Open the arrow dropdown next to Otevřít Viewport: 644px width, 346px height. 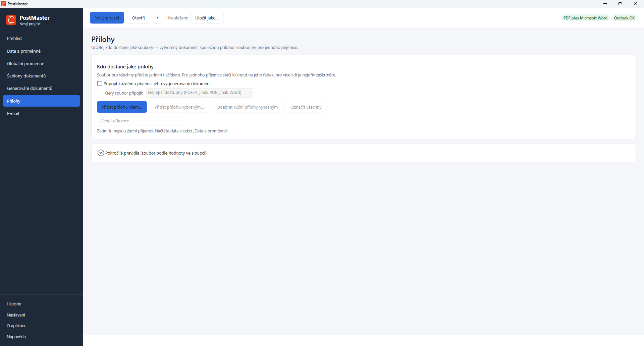point(157,18)
